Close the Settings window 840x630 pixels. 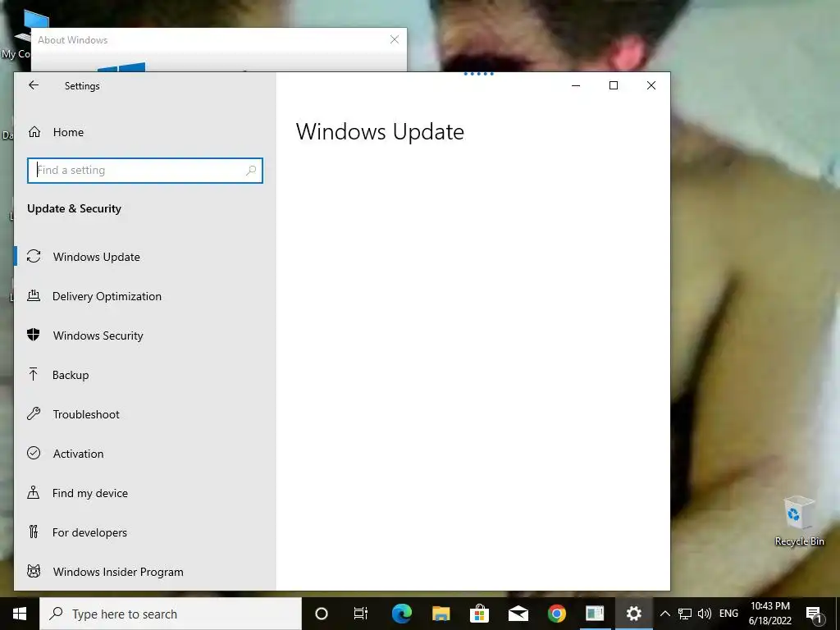(651, 85)
